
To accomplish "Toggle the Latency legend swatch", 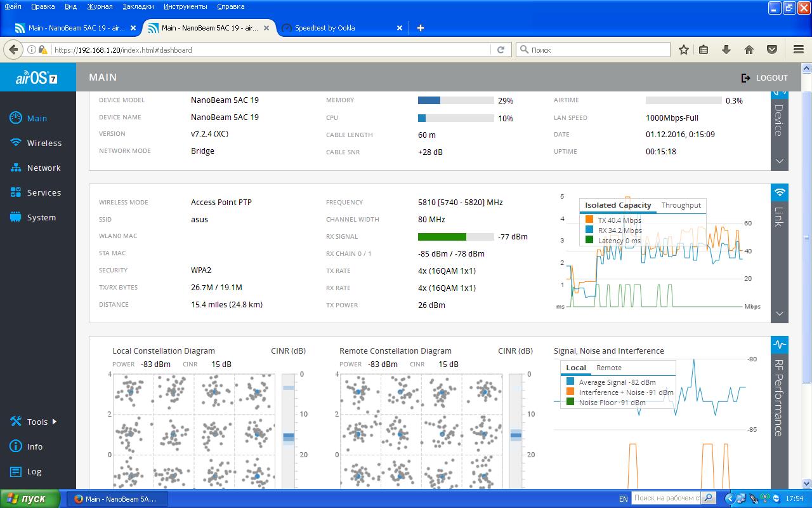I will pos(589,241).
